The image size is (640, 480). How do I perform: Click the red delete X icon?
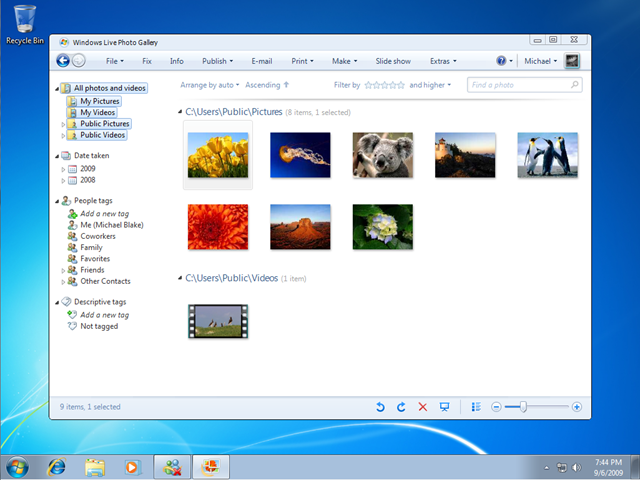pos(422,407)
